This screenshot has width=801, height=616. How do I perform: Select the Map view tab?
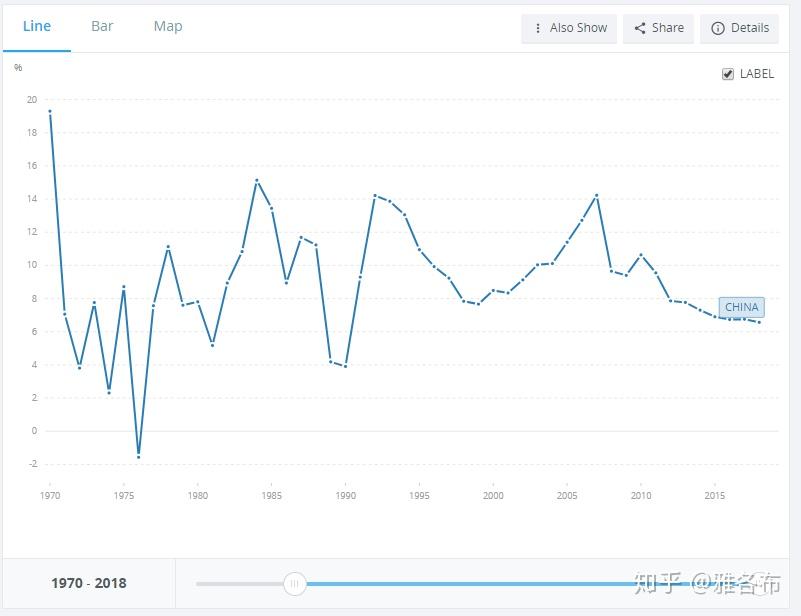pyautogui.click(x=168, y=27)
